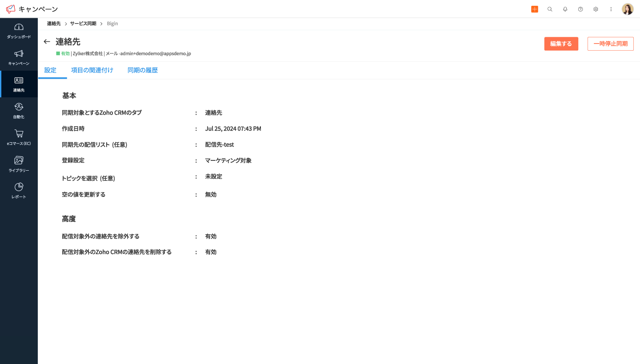Viewport: 640px width, 364px height.
Task: Check notifications via the bell icon
Action: [565, 9]
